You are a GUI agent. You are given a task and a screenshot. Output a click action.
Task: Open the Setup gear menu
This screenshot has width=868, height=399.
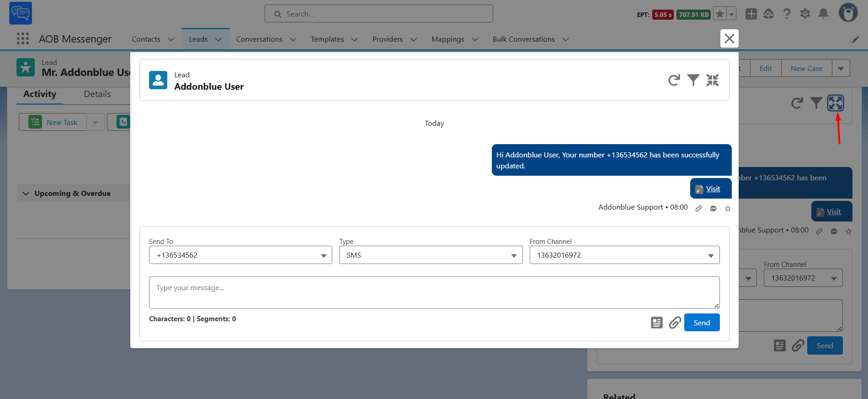coord(805,14)
